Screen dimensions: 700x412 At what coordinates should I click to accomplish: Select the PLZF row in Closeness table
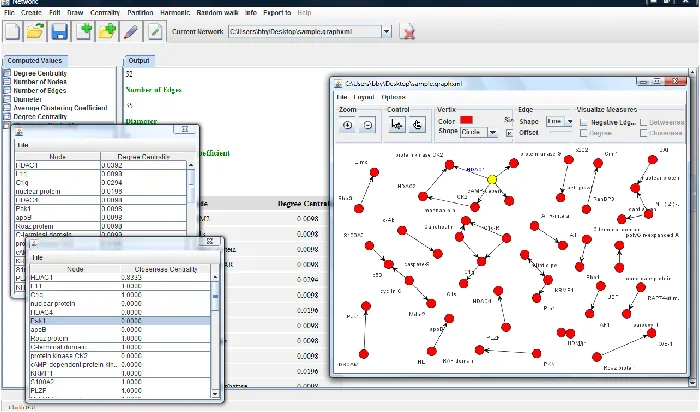[120, 391]
